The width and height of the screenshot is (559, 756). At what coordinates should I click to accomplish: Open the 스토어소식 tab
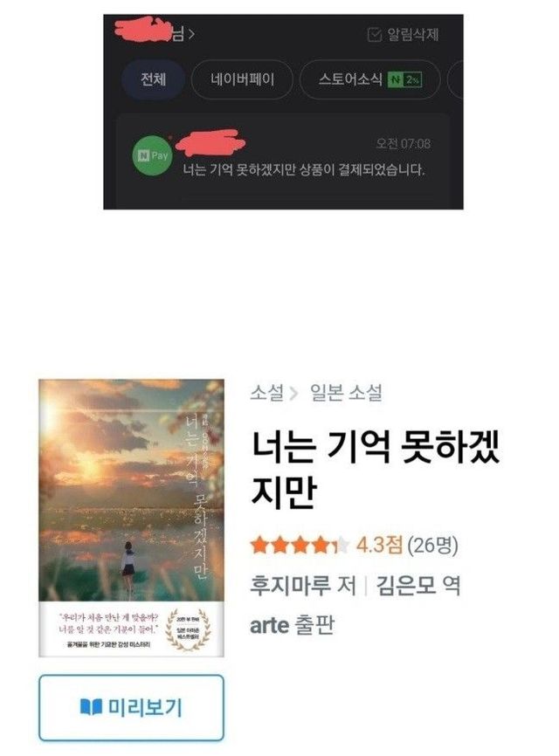pos(370,79)
